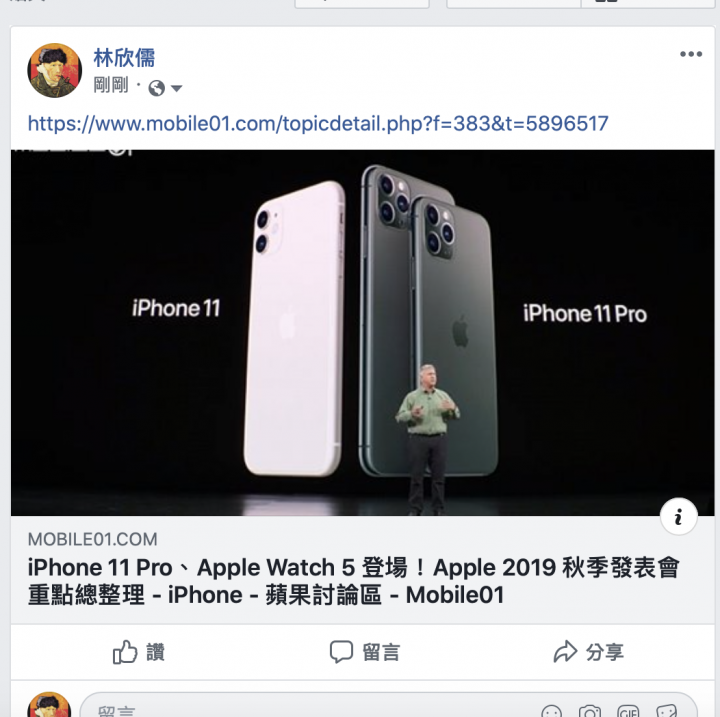The width and height of the screenshot is (720, 717).
Task: Click the 剛剛 post timestamp
Action: pos(111,85)
